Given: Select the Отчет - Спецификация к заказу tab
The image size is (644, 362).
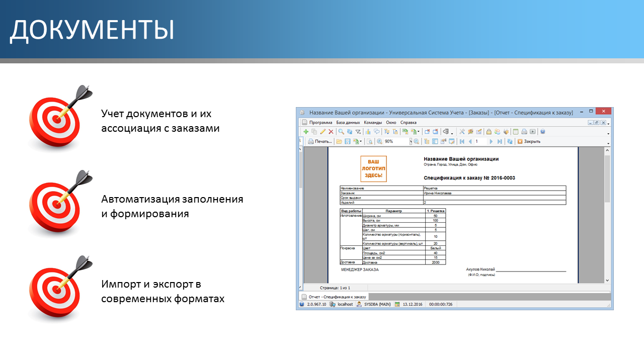Looking at the screenshot, I should [x=334, y=297].
